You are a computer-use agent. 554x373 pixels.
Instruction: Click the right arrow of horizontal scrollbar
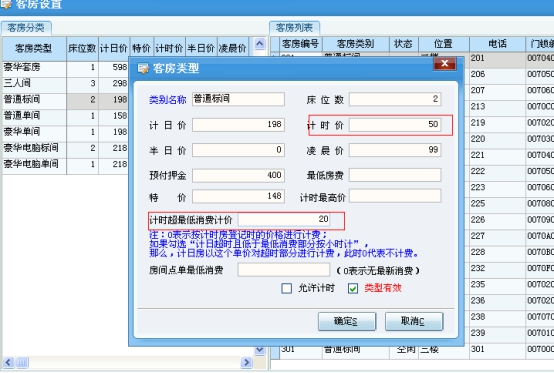pos(246,362)
